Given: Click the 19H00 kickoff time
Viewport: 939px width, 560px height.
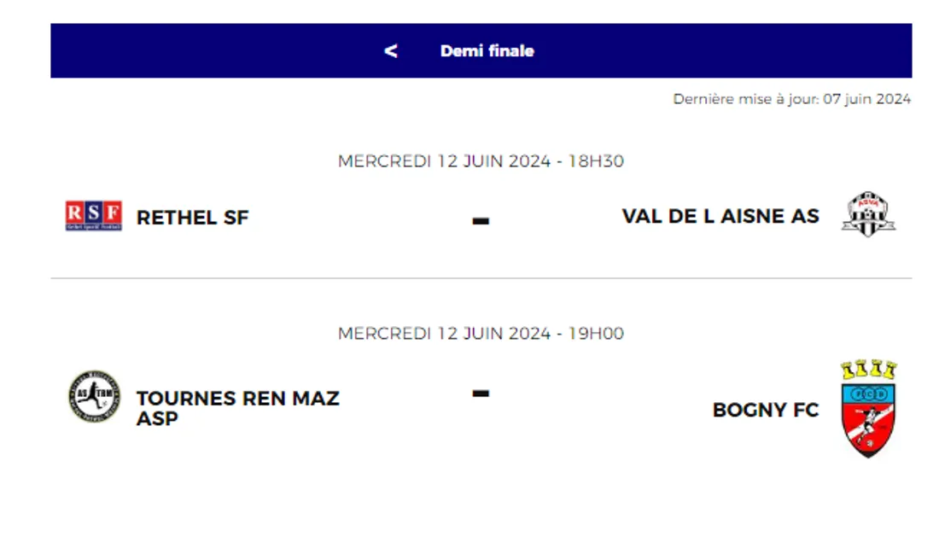Looking at the screenshot, I should click(x=596, y=334).
